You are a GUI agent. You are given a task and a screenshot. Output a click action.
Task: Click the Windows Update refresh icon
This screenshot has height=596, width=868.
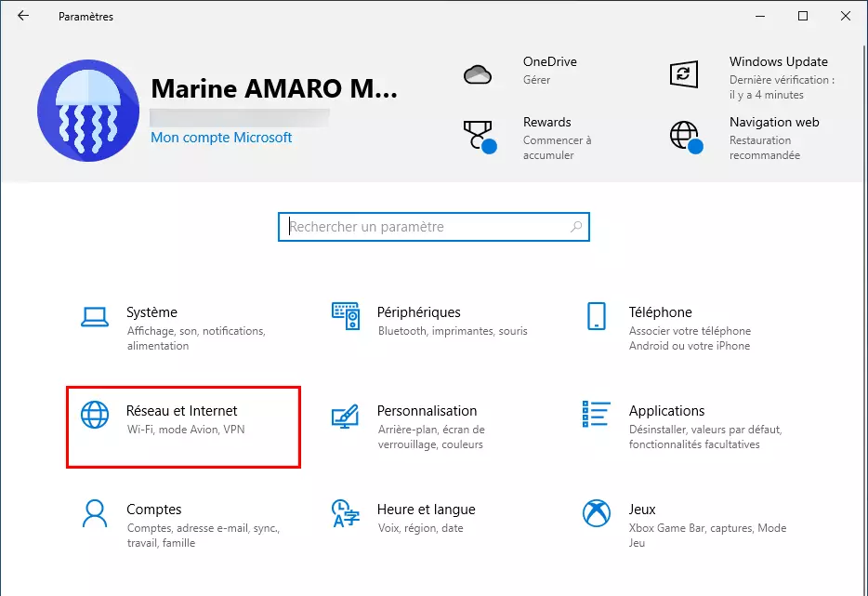[x=684, y=74]
